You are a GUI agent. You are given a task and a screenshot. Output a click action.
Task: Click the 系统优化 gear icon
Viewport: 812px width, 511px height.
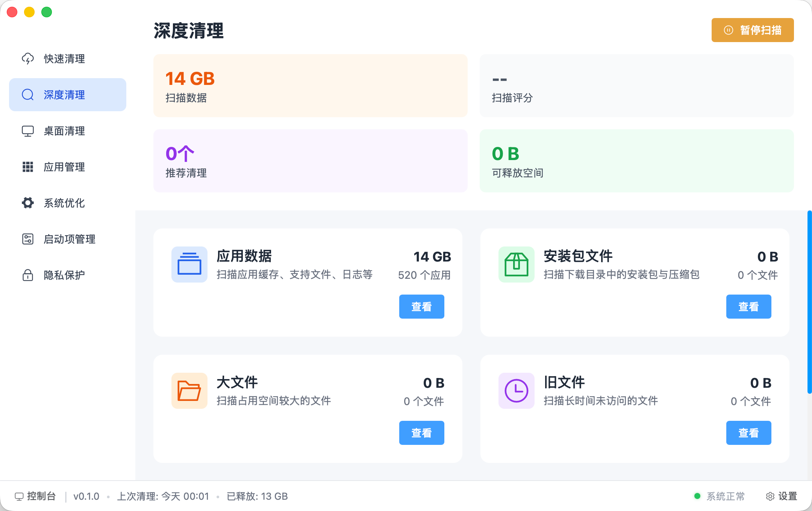(27, 203)
